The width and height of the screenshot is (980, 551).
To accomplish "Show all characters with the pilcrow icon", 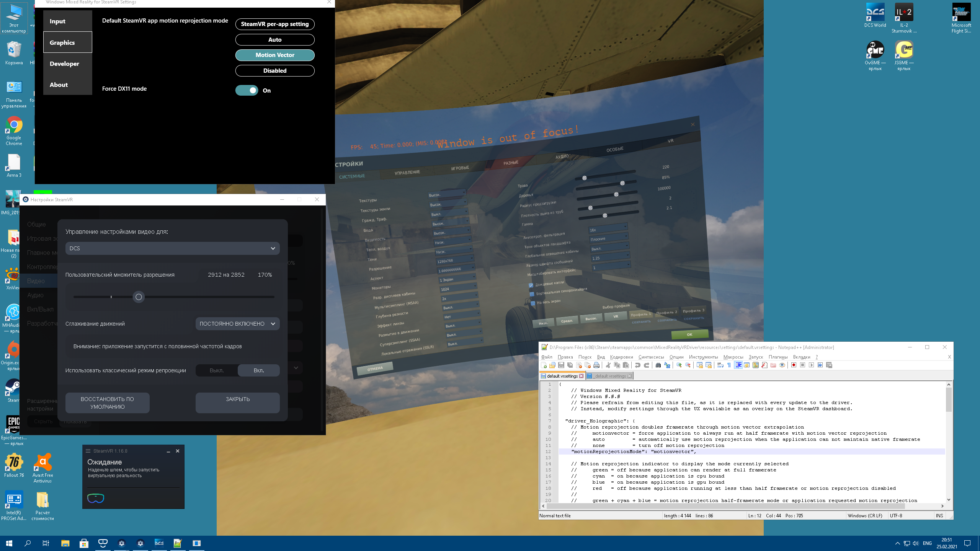I will (729, 365).
